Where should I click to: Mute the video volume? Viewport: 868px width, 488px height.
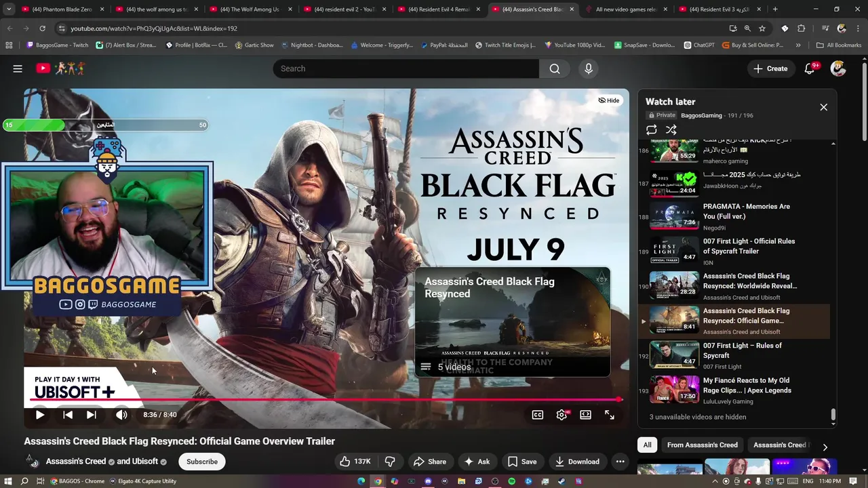pos(121,415)
